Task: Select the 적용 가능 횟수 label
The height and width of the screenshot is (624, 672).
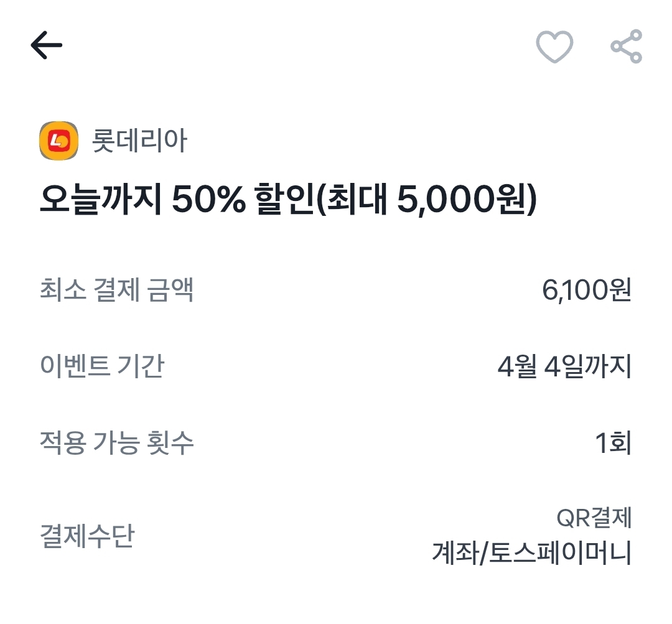Action: 116,443
